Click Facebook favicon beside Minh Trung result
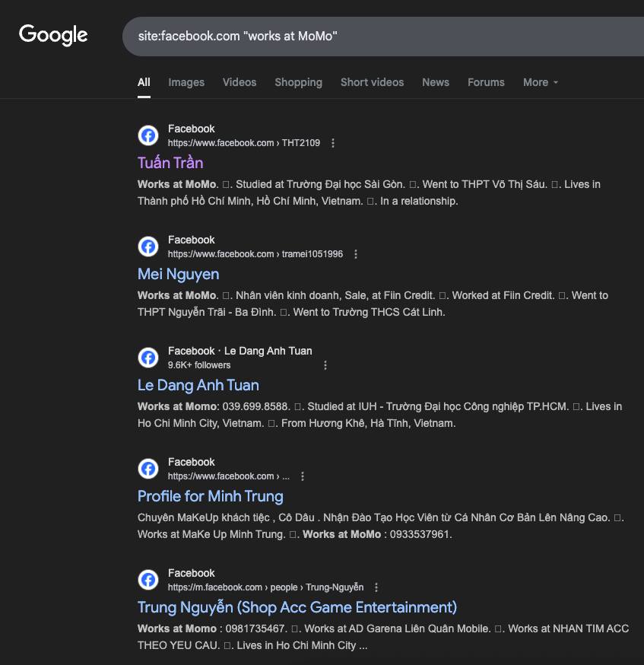This screenshot has width=644, height=665. click(x=148, y=469)
